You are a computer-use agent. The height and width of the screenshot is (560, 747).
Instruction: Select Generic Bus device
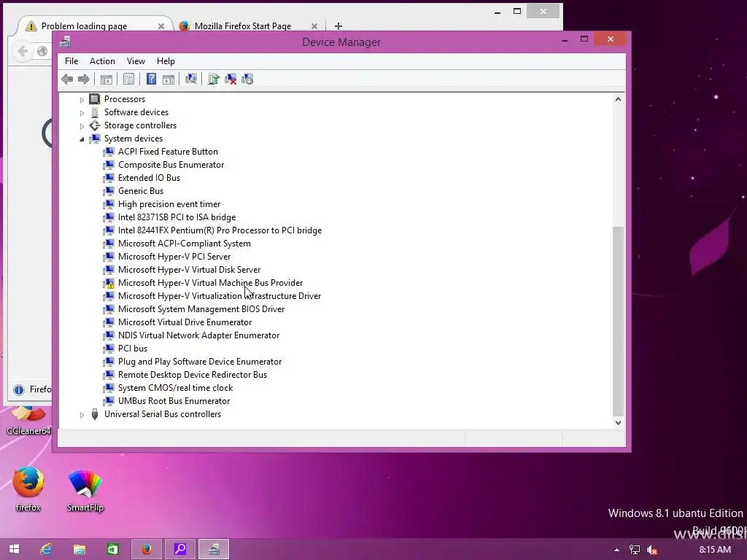click(x=141, y=191)
